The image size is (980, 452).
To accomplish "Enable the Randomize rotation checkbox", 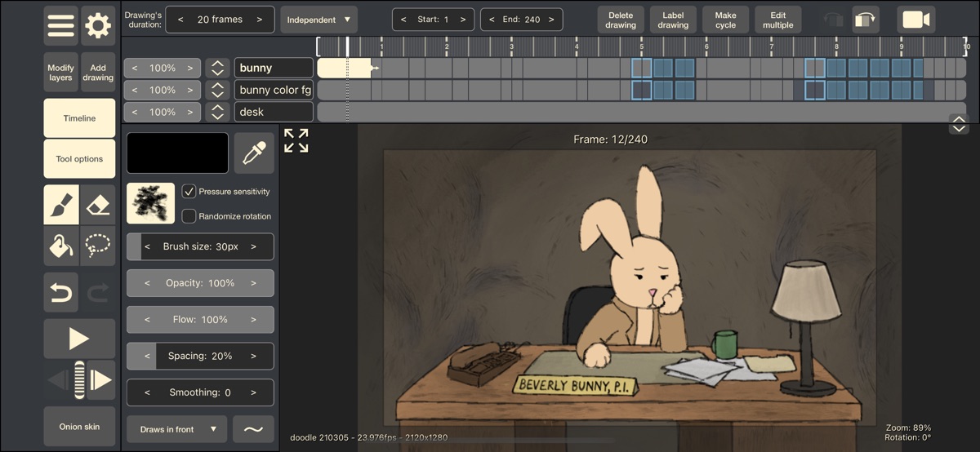I will click(189, 216).
